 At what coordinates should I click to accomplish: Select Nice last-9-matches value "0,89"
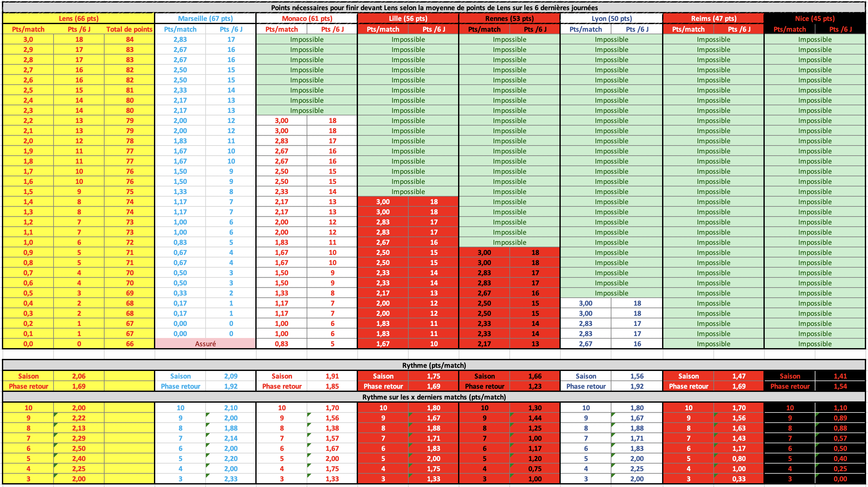click(x=840, y=418)
